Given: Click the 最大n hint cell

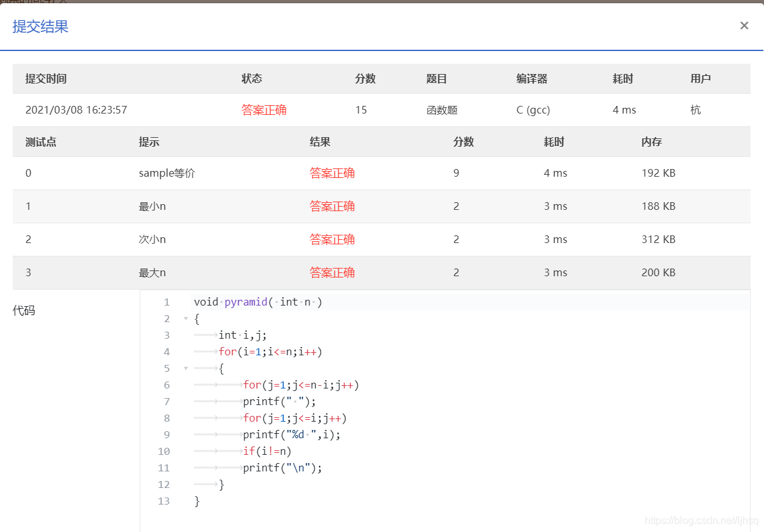Looking at the screenshot, I should tap(152, 272).
